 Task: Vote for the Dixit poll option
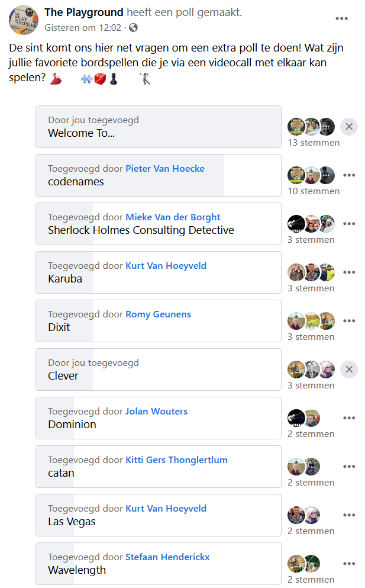tap(159, 321)
